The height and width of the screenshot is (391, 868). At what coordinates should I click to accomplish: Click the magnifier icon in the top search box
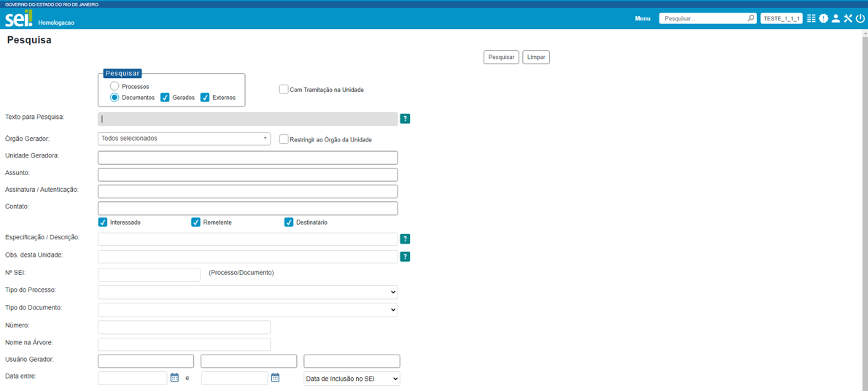pos(751,18)
